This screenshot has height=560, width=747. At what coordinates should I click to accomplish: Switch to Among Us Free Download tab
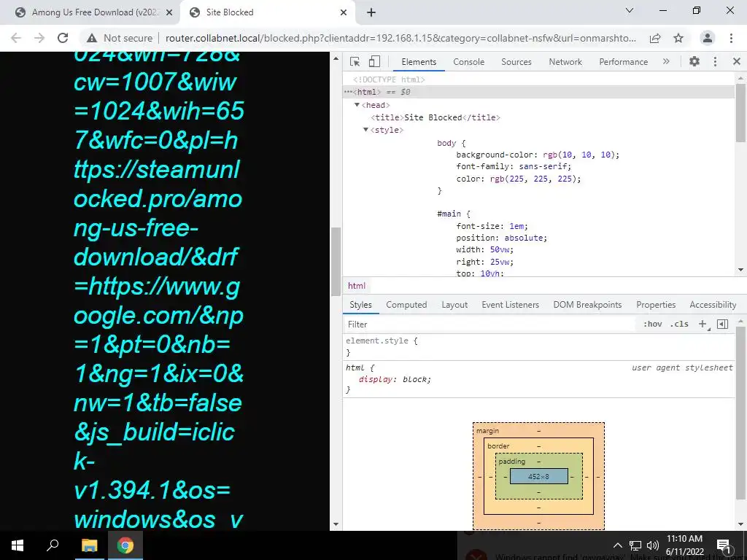coord(88,12)
